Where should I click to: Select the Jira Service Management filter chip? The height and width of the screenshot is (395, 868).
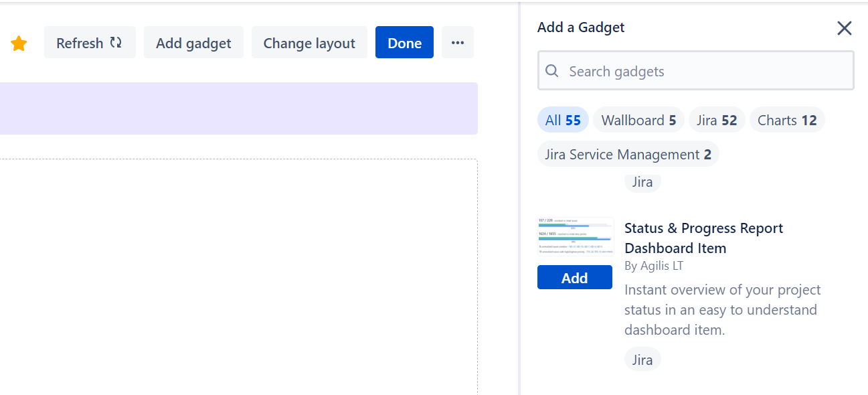click(628, 154)
